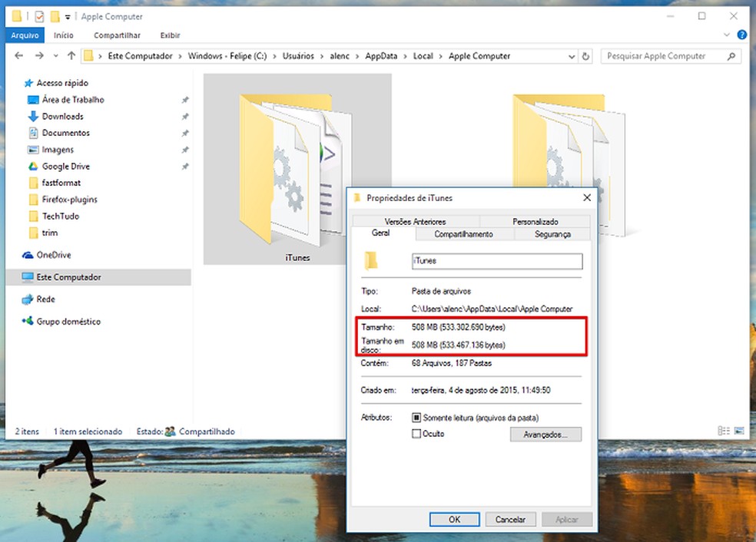
Task: Open fastformat folder in sidebar
Action: click(61, 183)
